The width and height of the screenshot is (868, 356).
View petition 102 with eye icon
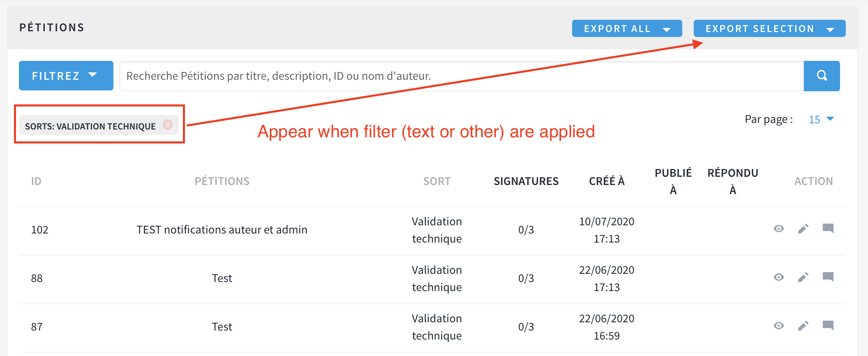click(778, 229)
